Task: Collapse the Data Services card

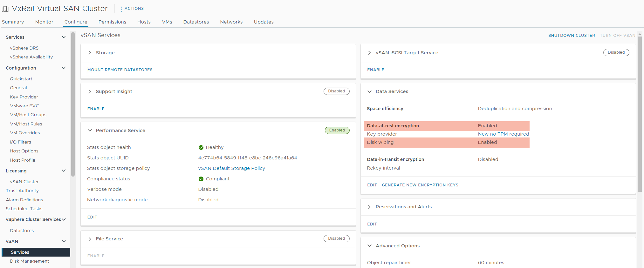Action: [369, 91]
